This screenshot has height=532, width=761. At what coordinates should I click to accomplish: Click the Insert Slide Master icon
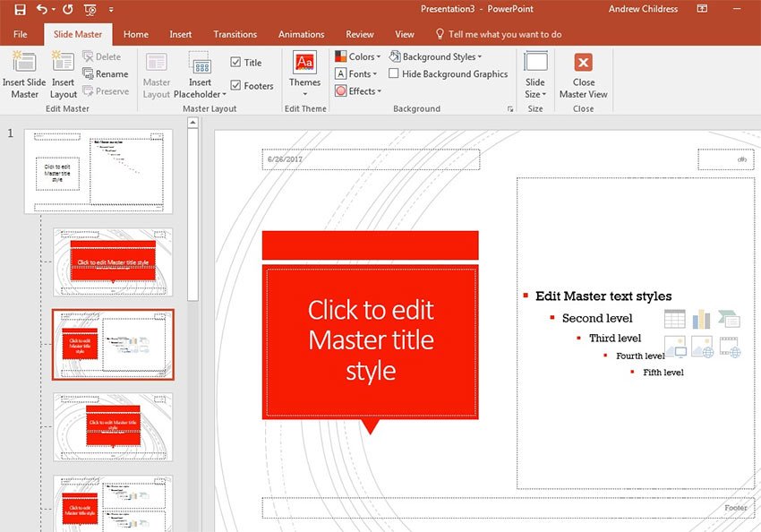[24, 62]
